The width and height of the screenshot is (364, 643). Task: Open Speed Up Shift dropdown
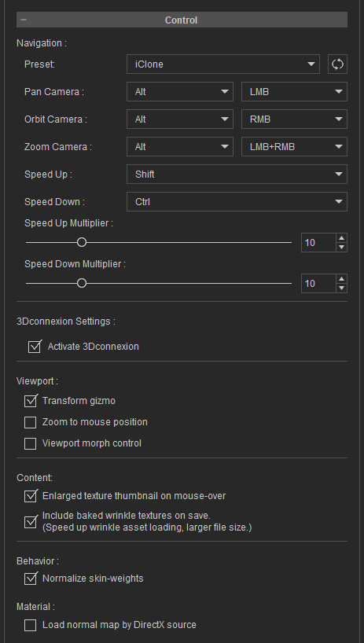[237, 175]
